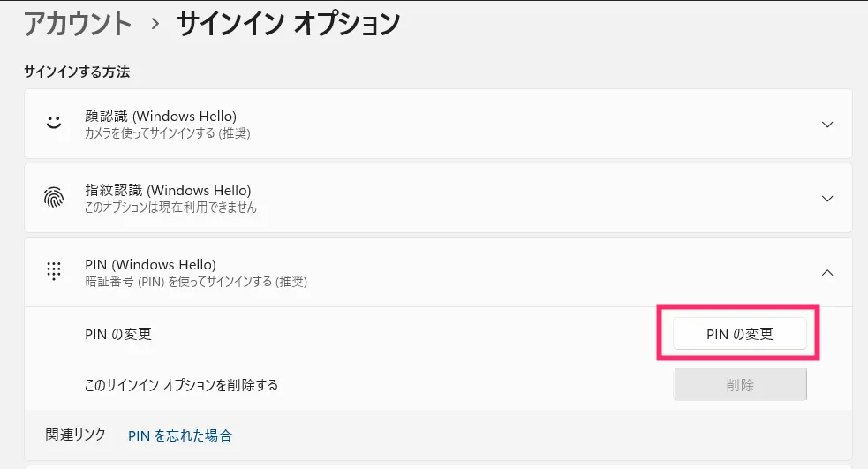
Task: Click the 関連リンク label
Action: coord(76,435)
